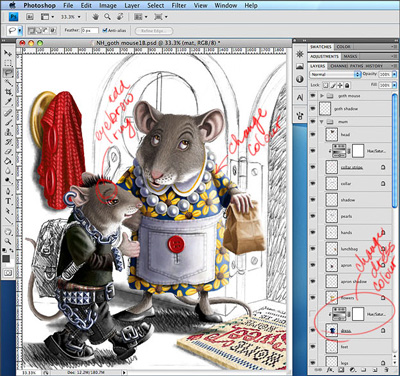Click the Zoom magnifier in the application bar
The height and width of the screenshot is (376, 400).
[x=107, y=17]
